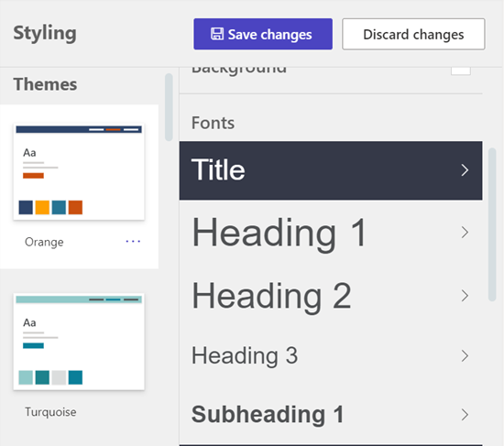Click the floppy disk save icon
The image size is (504, 446).
tap(217, 34)
